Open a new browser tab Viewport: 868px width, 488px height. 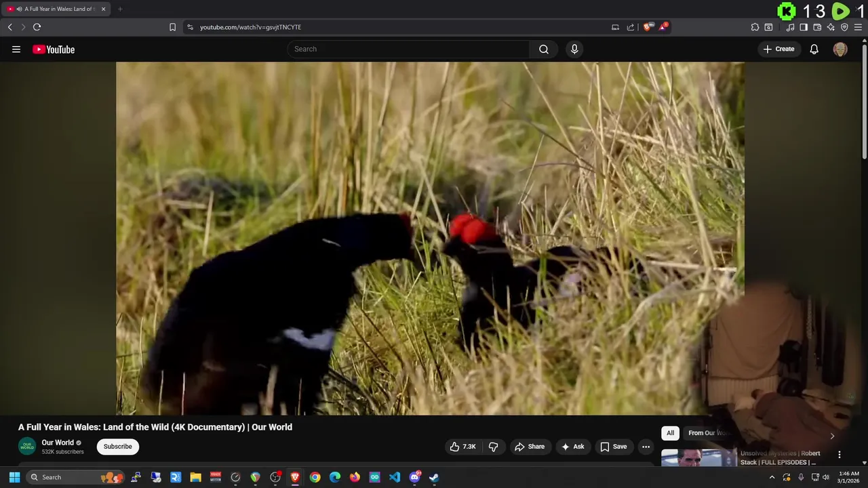(120, 9)
